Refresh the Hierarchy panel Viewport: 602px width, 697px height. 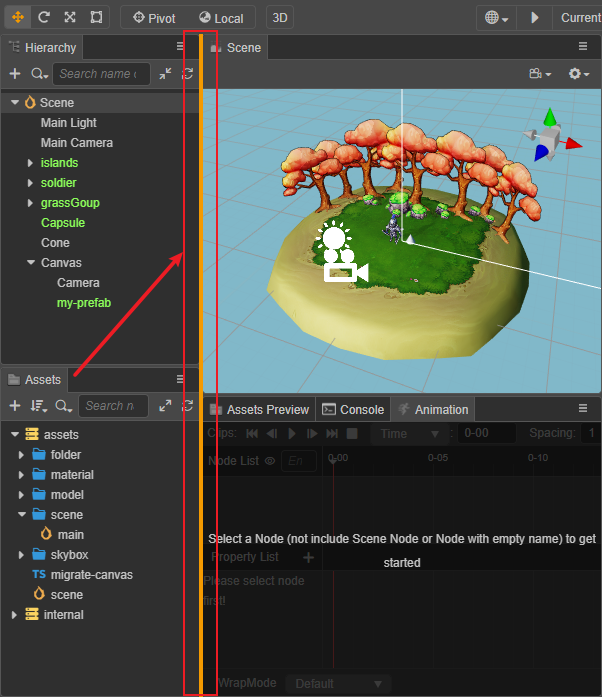pyautogui.click(x=187, y=73)
